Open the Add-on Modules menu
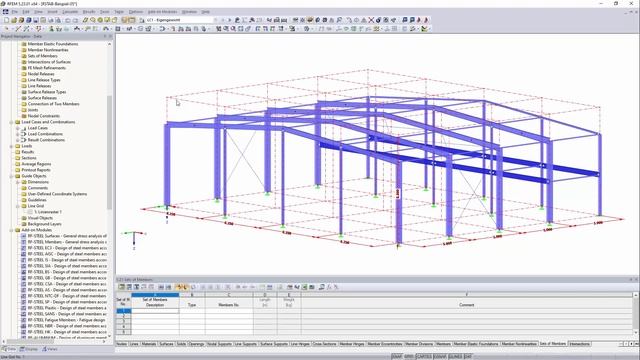The height and width of the screenshot is (360, 640). coord(162,12)
